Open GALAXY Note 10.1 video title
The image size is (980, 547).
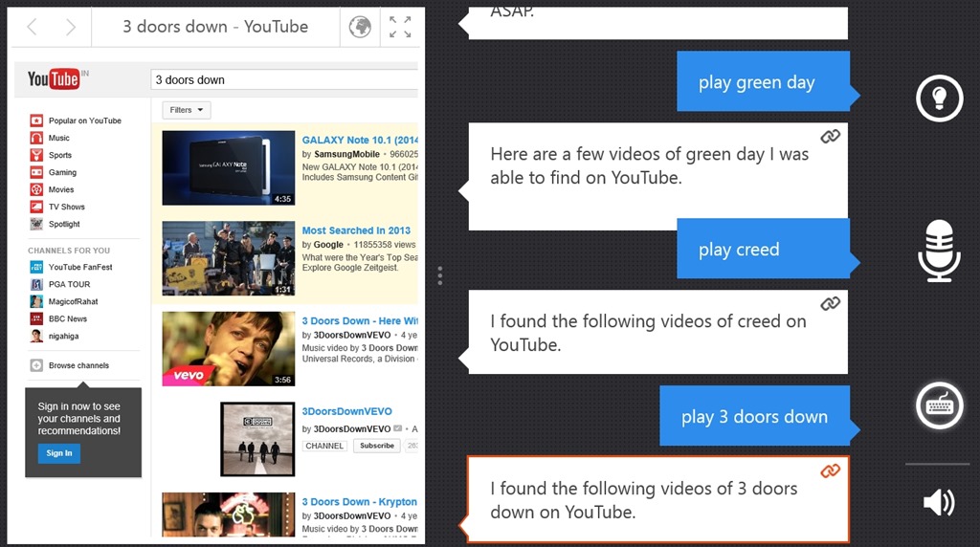(x=360, y=140)
